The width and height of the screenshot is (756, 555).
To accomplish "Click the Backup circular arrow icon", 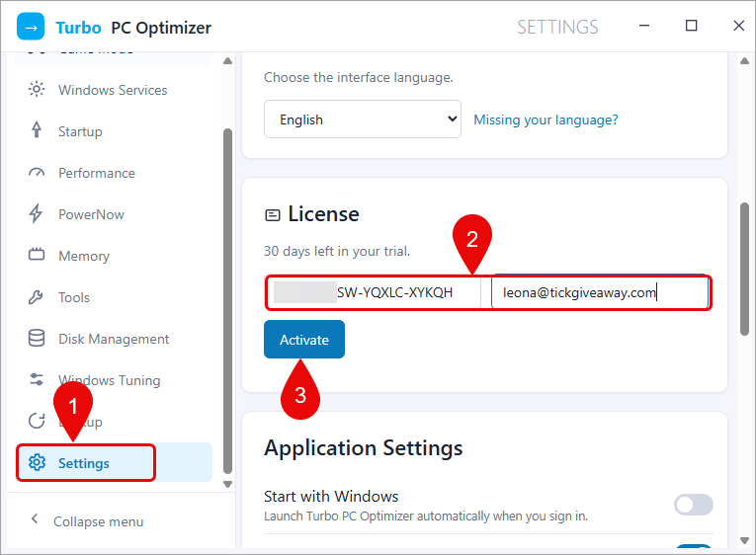I will (37, 421).
